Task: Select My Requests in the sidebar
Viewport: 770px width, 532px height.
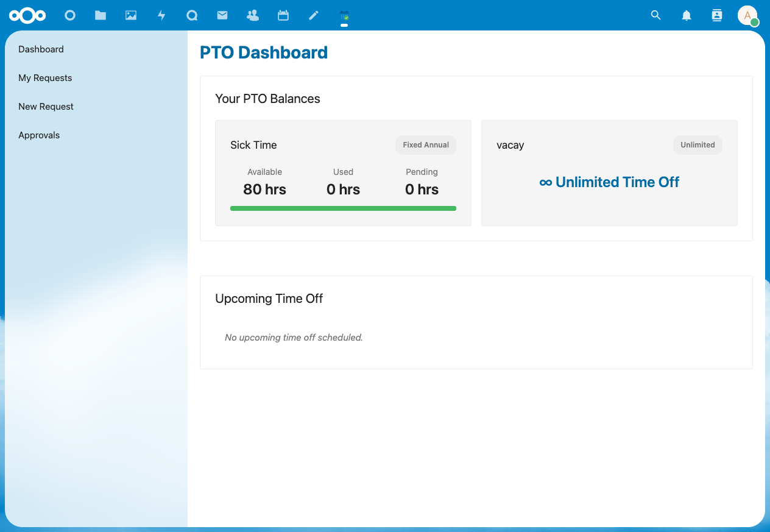Action: pos(45,78)
